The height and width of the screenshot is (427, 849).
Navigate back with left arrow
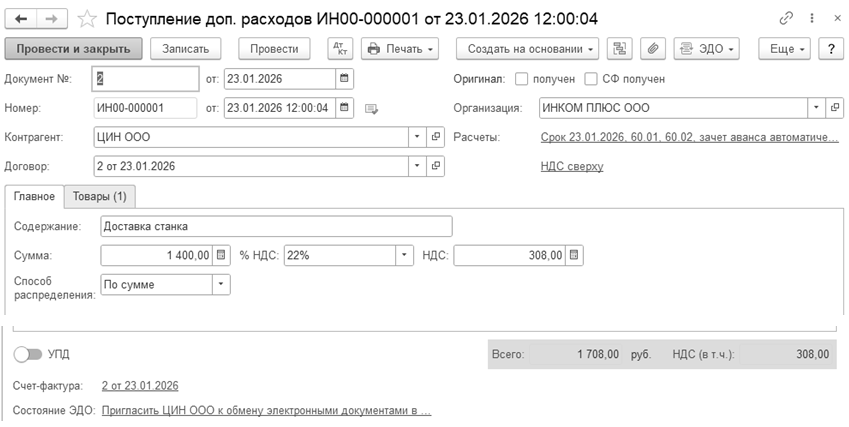pyautogui.click(x=20, y=19)
